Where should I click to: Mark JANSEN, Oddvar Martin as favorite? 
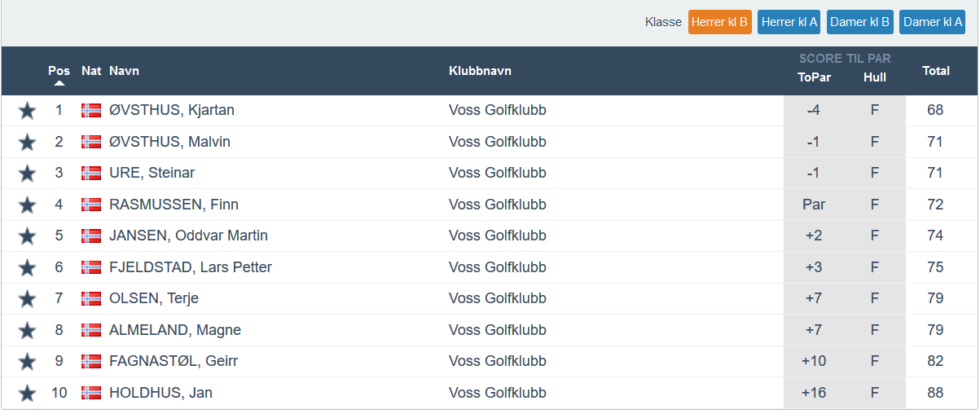[27, 236]
